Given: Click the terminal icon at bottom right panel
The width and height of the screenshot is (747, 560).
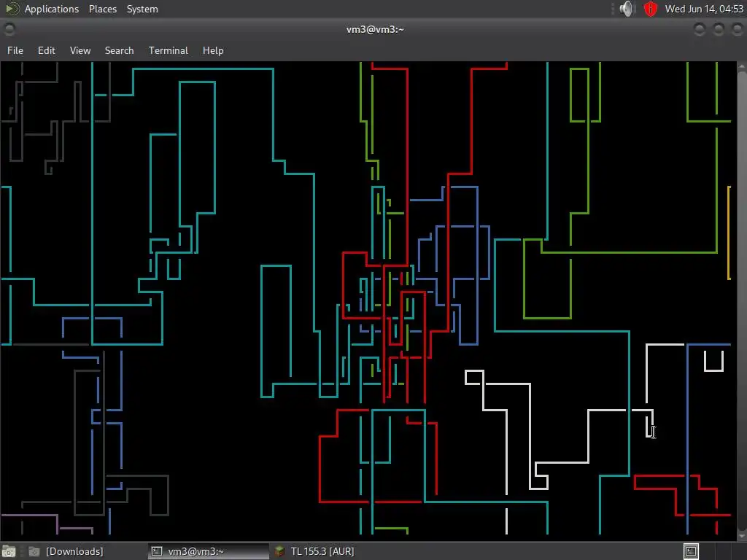Looking at the screenshot, I should (x=691, y=551).
